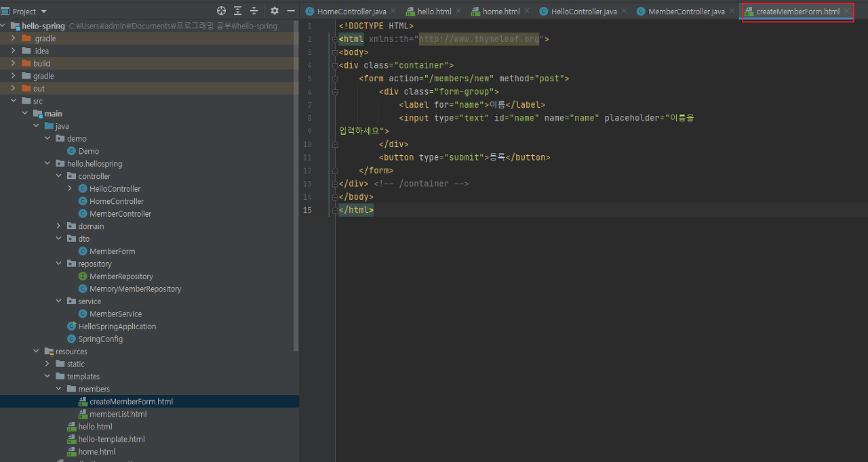
Task: Expand the .idea folder
Action: [13, 51]
